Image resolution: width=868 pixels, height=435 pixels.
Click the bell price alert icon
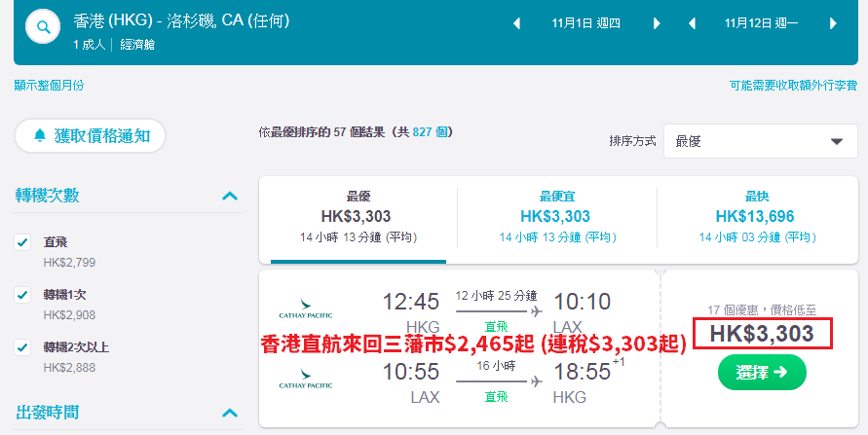point(39,135)
